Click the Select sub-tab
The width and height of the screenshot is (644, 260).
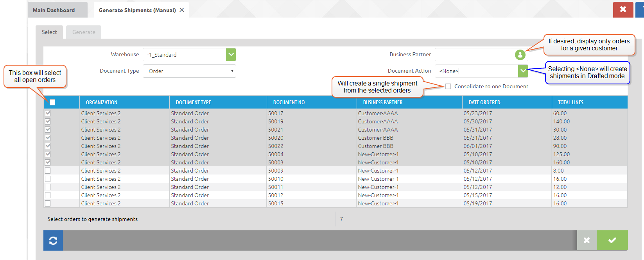49,32
